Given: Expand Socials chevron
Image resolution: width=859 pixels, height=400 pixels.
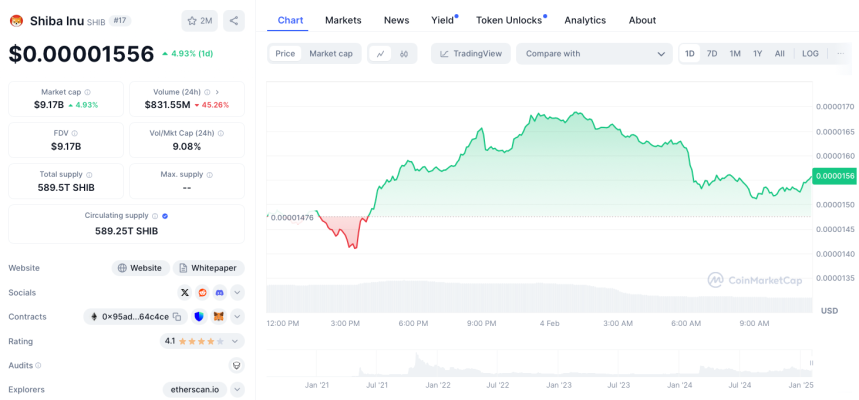Looking at the screenshot, I should [237, 293].
